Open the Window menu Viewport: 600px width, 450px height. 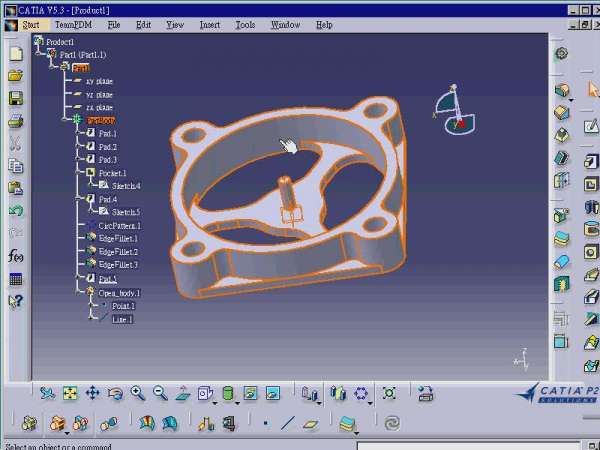(285, 25)
